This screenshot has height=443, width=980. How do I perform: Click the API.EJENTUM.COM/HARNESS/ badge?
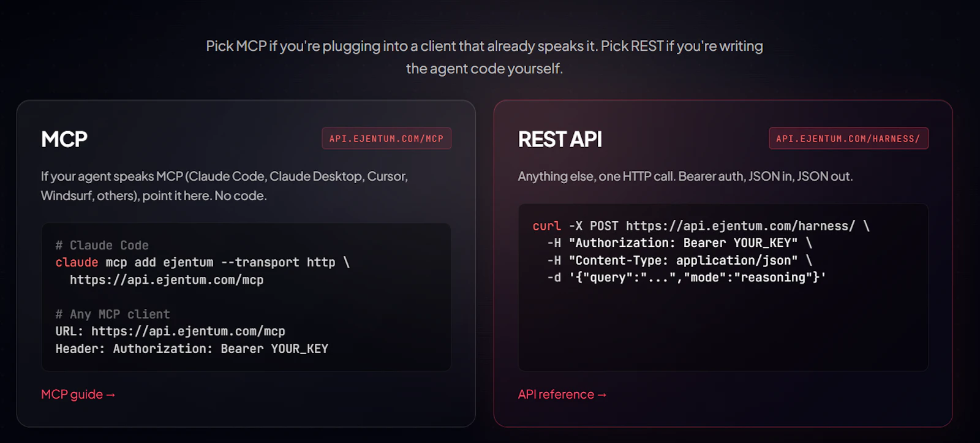pos(848,138)
